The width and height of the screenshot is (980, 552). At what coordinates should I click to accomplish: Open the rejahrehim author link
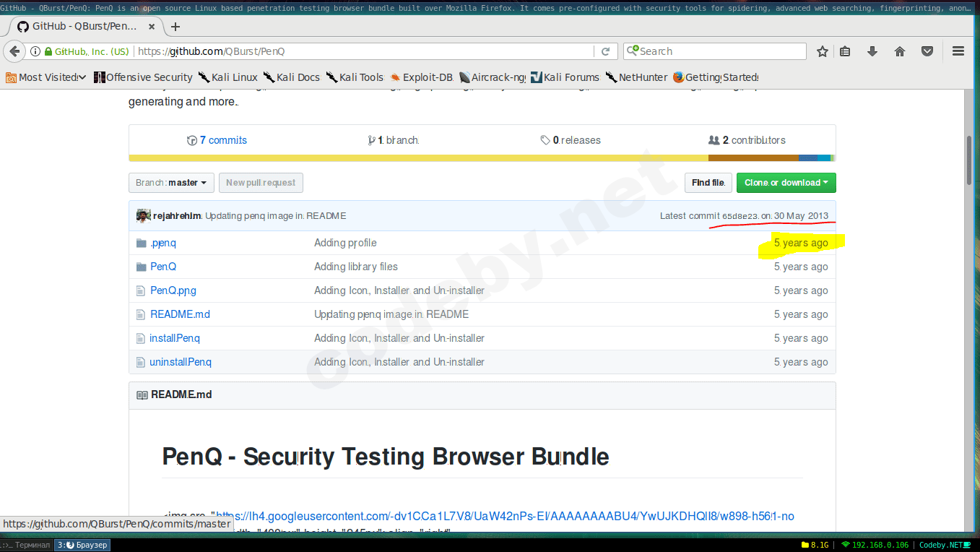pos(178,216)
